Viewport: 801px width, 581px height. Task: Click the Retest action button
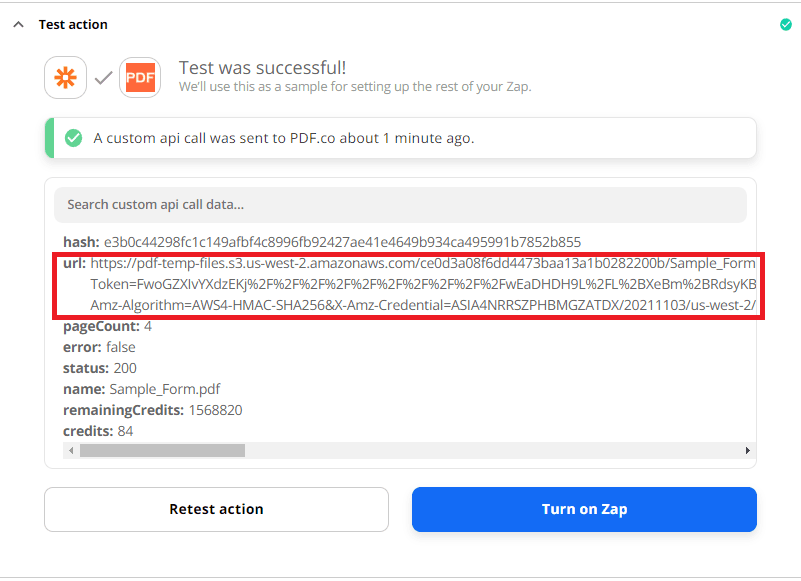pyautogui.click(x=216, y=509)
